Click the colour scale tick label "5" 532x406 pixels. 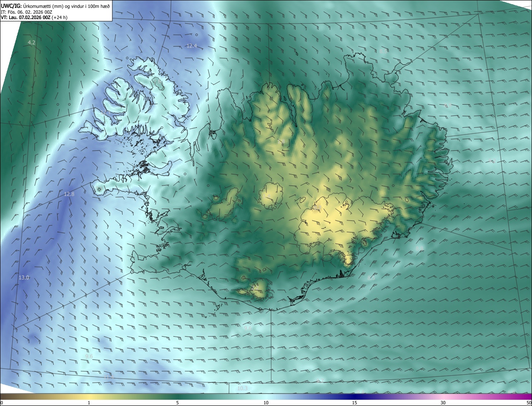177,403
